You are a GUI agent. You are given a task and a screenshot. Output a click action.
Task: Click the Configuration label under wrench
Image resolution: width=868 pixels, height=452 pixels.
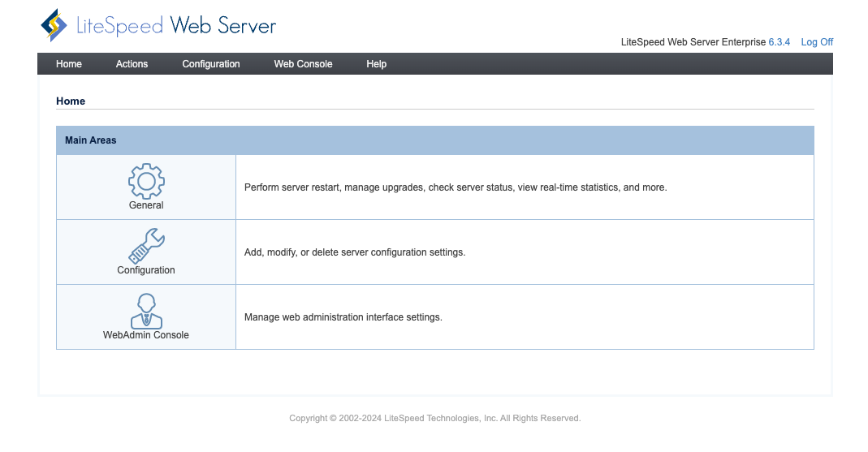[x=146, y=270]
